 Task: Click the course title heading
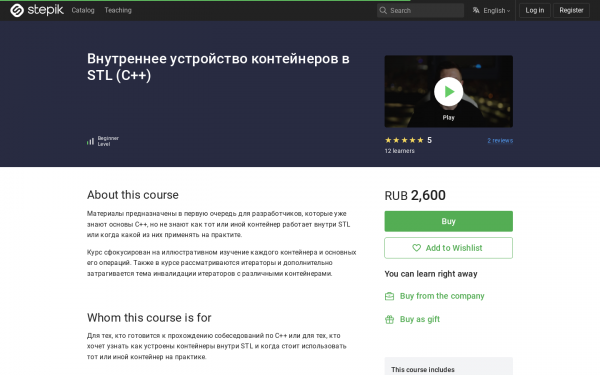(x=218, y=67)
